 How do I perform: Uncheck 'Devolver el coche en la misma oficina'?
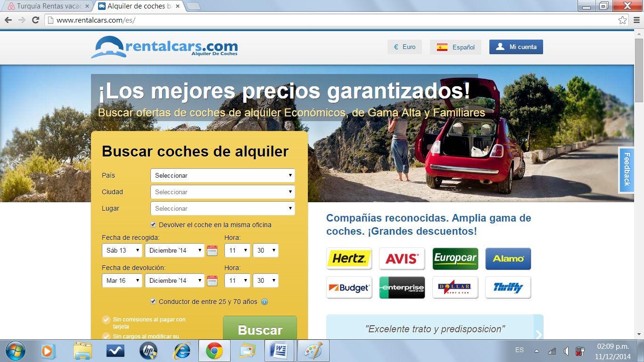coord(153,225)
